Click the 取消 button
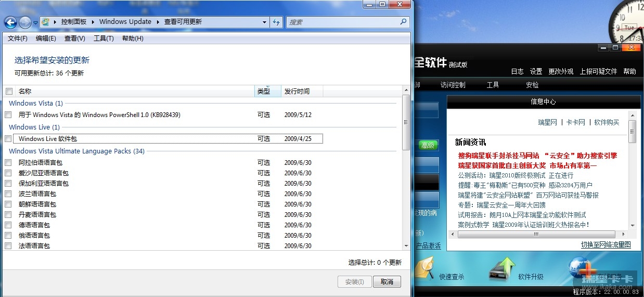The image size is (644, 297). pyautogui.click(x=387, y=281)
